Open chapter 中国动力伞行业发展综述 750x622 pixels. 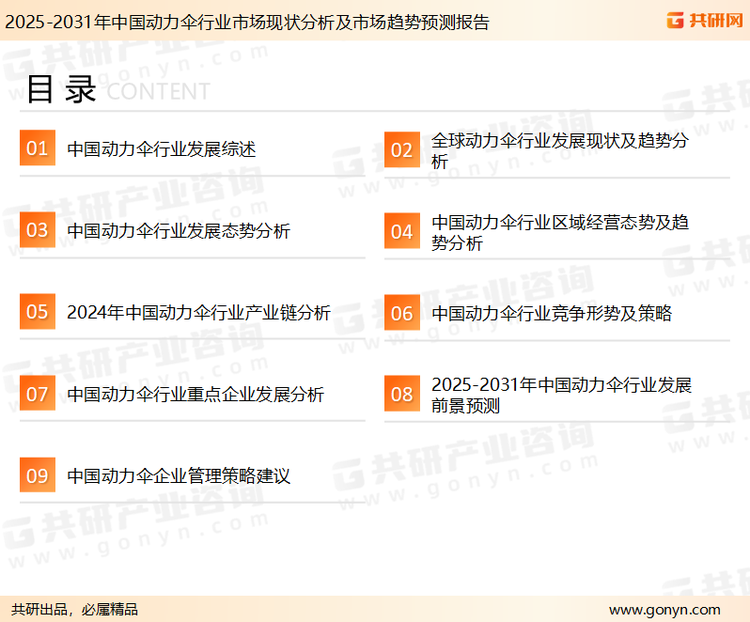click(162, 149)
